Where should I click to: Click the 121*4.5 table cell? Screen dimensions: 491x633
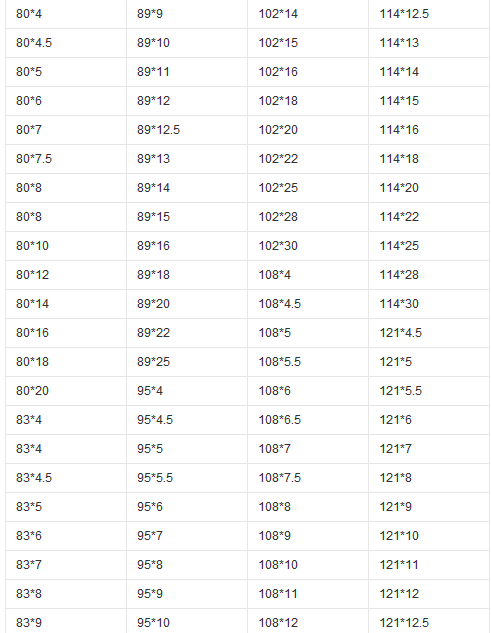[x=429, y=333]
